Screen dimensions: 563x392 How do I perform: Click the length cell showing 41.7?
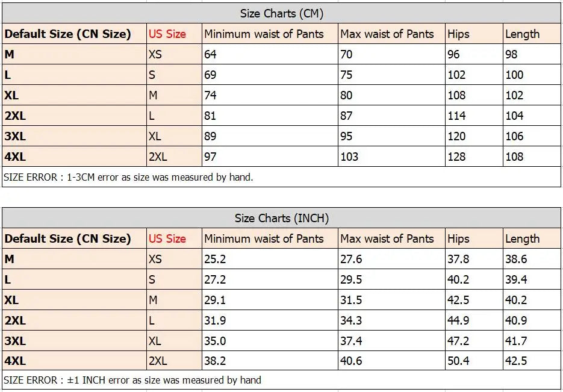(516, 341)
